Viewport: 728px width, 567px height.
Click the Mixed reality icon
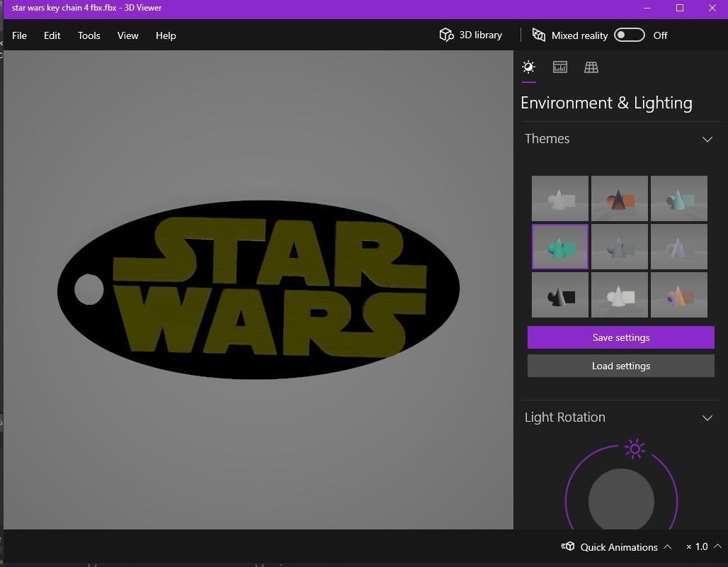(x=539, y=35)
